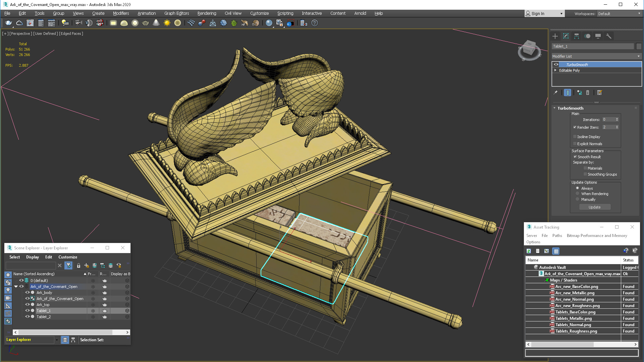The height and width of the screenshot is (362, 644).
Task: Increase Iterations spinner value
Action: coord(617,119)
